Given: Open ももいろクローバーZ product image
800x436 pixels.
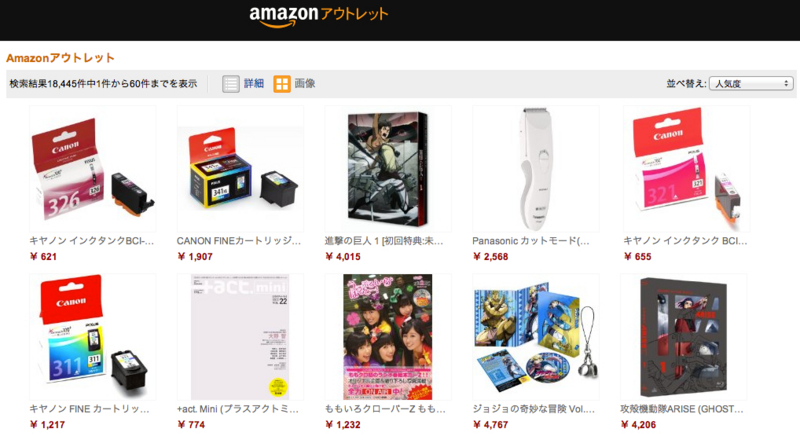Looking at the screenshot, I should point(388,337).
